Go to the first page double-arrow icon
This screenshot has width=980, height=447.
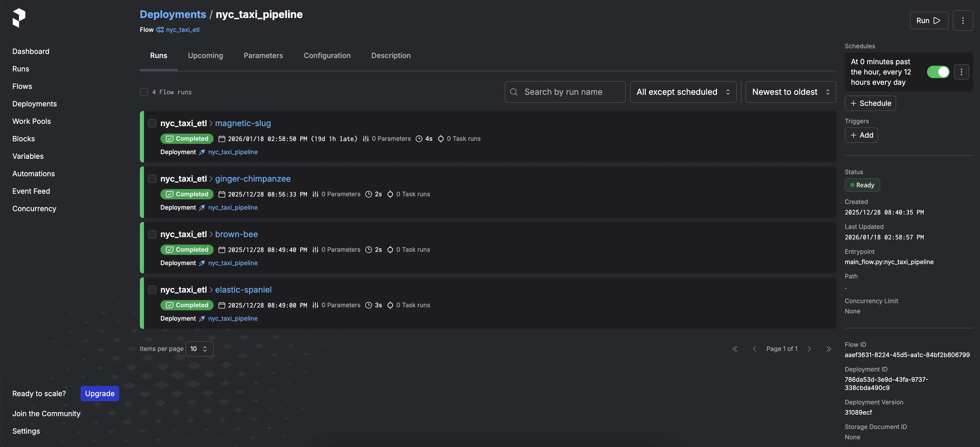735,349
